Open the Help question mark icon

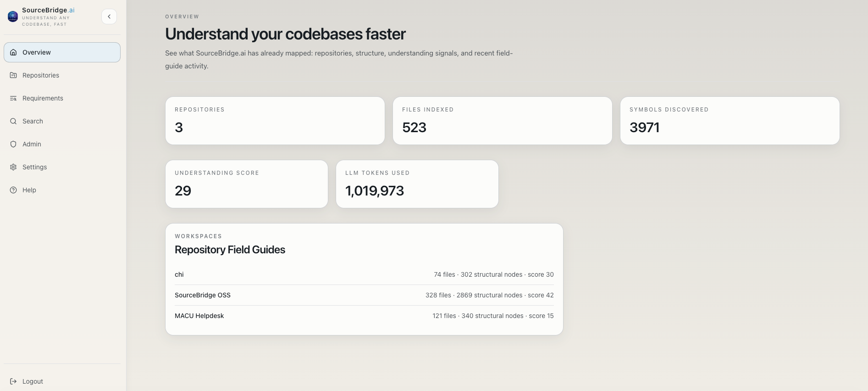tap(13, 190)
